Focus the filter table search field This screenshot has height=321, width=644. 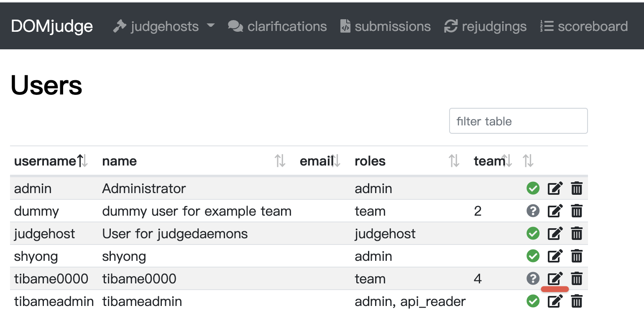click(x=518, y=121)
